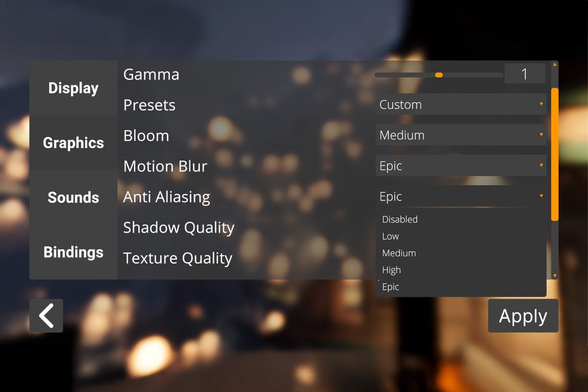Click the Gamma value input field

tap(524, 73)
